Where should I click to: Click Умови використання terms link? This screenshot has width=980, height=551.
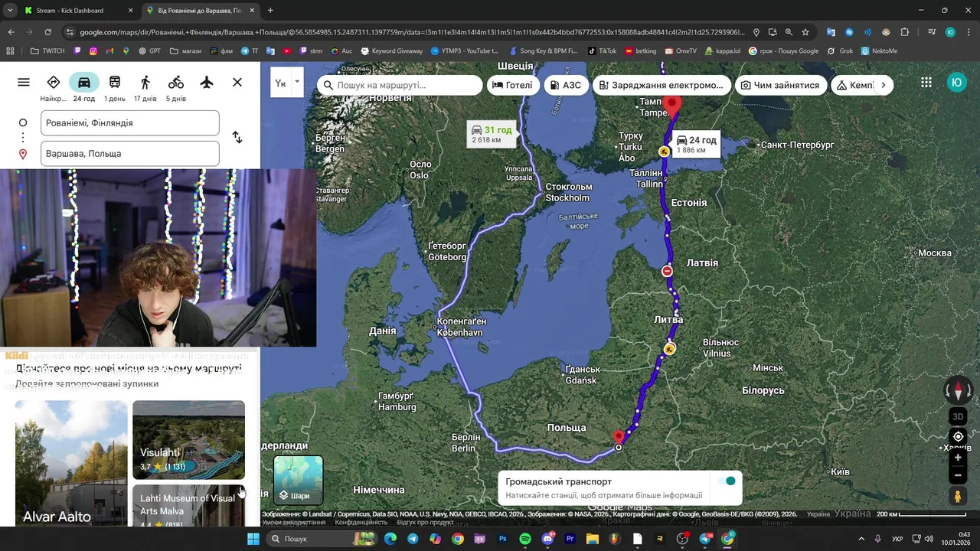(293, 523)
